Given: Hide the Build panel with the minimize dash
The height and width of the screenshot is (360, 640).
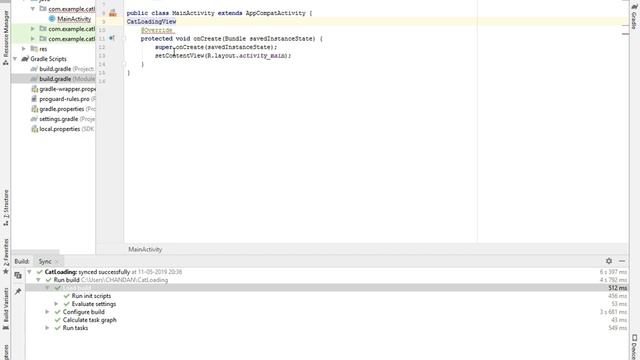Looking at the screenshot, I should 622,261.
